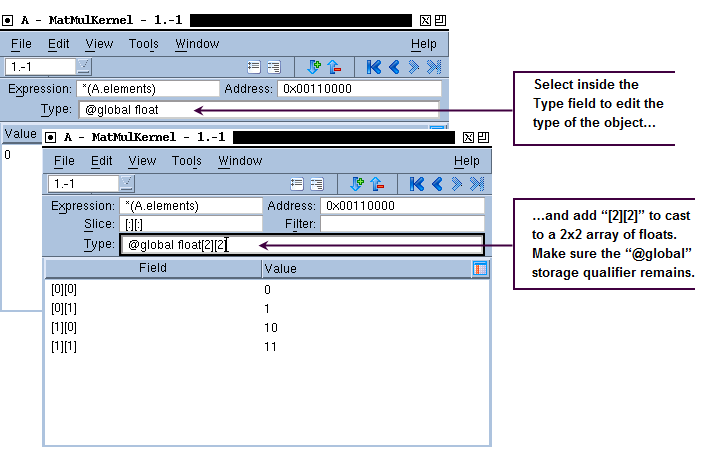
Task: Click collapse-all list icon in front window
Action: [x=297, y=184]
